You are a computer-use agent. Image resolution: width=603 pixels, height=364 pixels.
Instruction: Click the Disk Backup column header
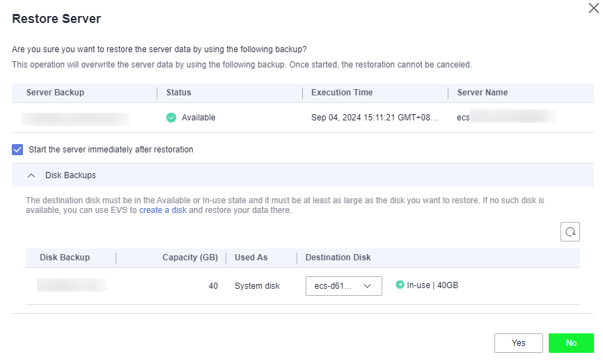pos(65,258)
